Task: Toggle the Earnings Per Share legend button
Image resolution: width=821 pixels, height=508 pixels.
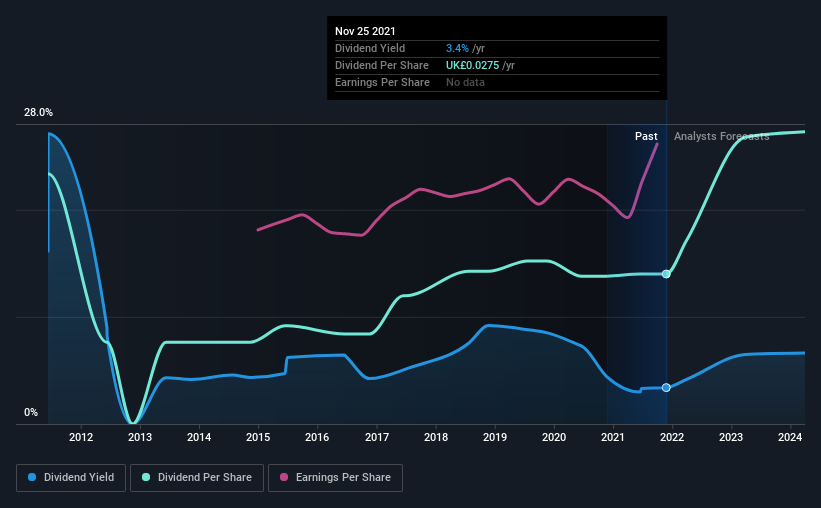Action: (x=336, y=478)
